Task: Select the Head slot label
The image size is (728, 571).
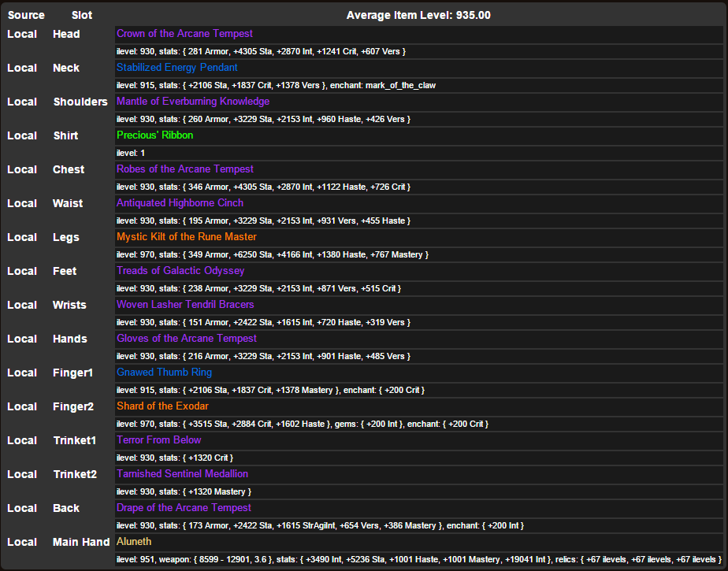Action: [x=66, y=35]
